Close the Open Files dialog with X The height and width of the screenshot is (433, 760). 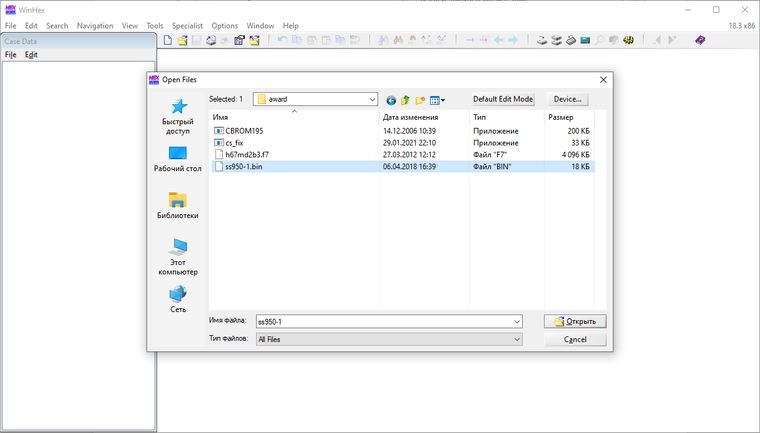[603, 80]
